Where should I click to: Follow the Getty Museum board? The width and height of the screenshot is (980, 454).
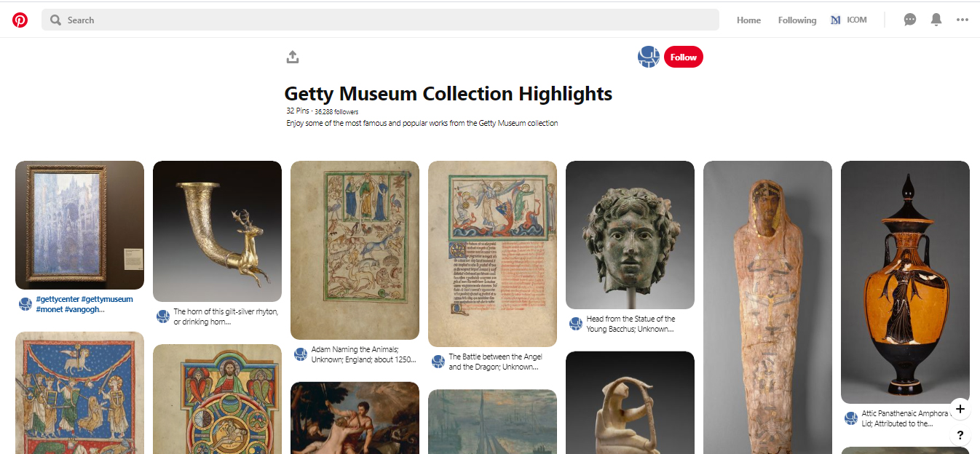(684, 57)
